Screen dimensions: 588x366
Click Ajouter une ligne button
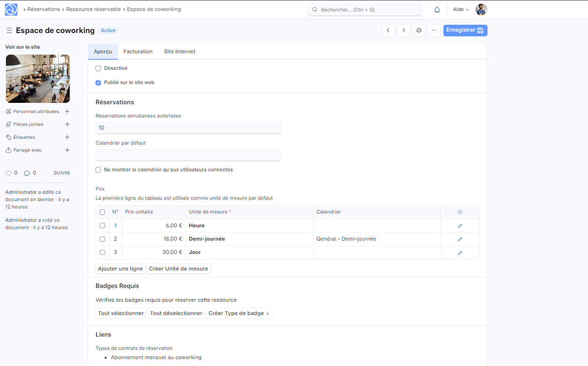tap(120, 269)
